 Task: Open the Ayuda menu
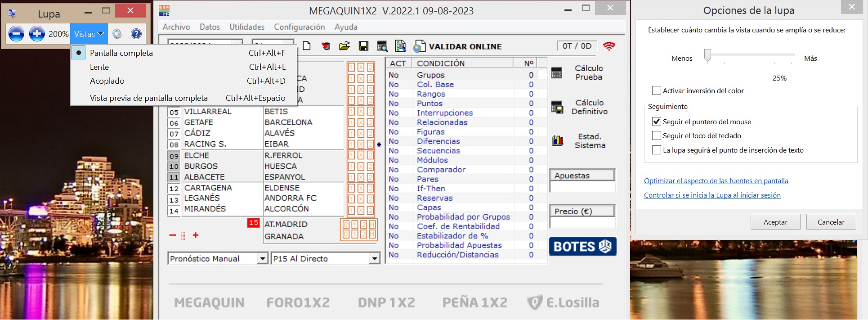pyautogui.click(x=346, y=27)
